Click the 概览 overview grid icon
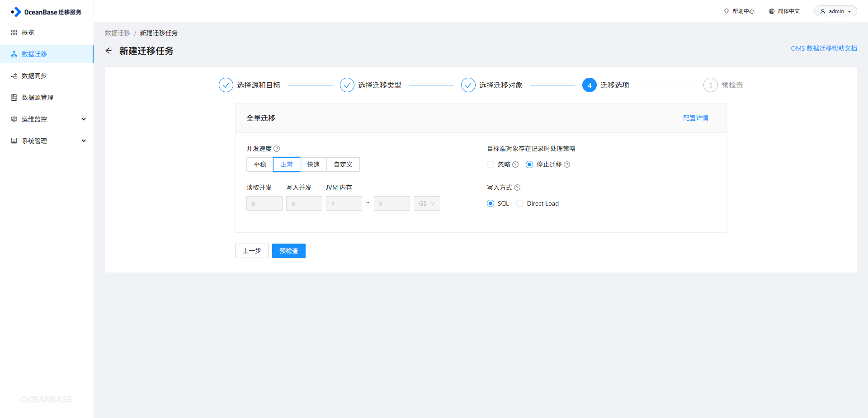 pos(14,33)
